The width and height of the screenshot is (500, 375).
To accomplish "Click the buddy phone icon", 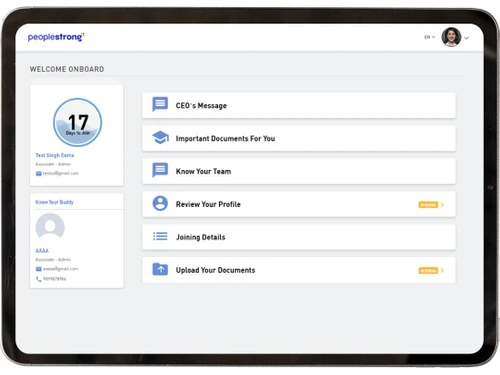I will pyautogui.click(x=39, y=279).
